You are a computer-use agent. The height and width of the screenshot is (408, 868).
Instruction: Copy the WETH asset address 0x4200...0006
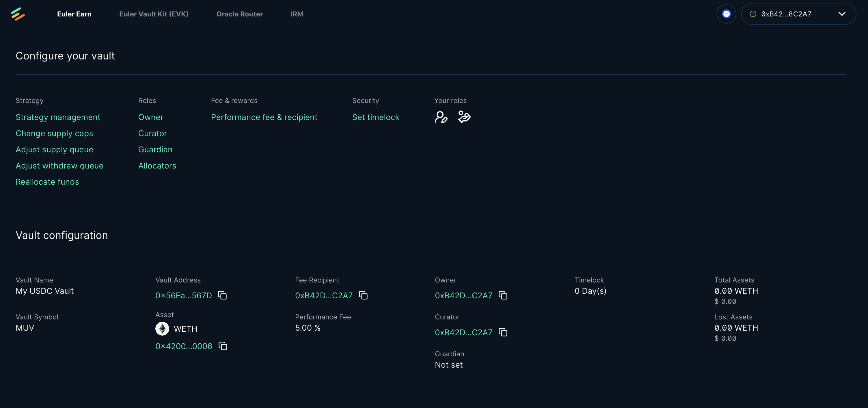pos(223,346)
